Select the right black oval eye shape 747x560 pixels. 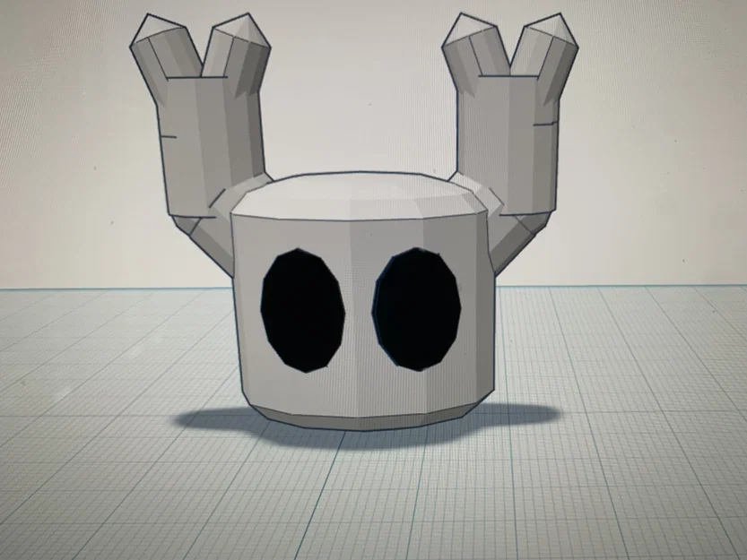416,309
